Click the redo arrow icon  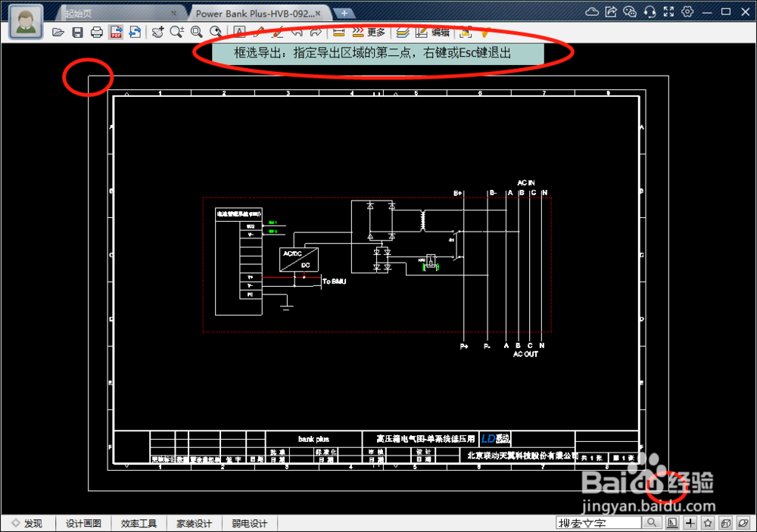(x=316, y=33)
